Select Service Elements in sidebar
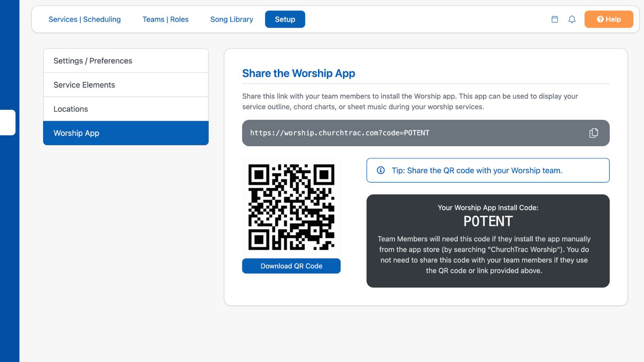 point(126,85)
